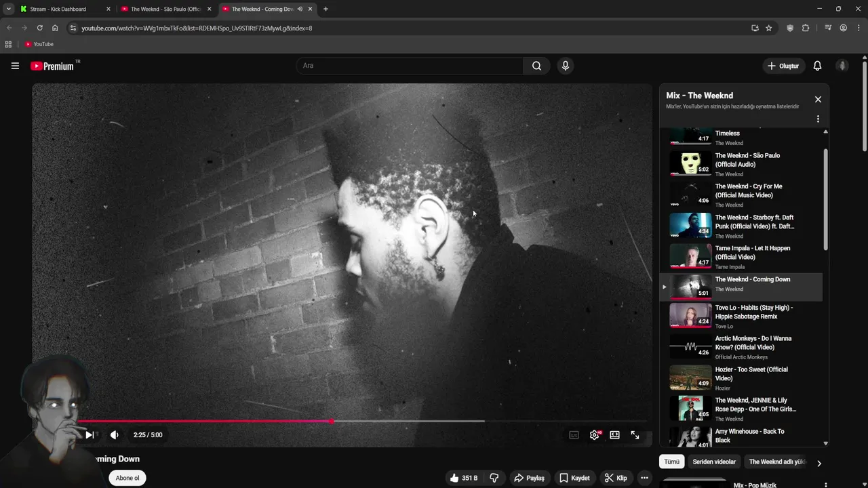This screenshot has width=868, height=488.
Task: Focus the Ara search field
Action: click(410, 66)
